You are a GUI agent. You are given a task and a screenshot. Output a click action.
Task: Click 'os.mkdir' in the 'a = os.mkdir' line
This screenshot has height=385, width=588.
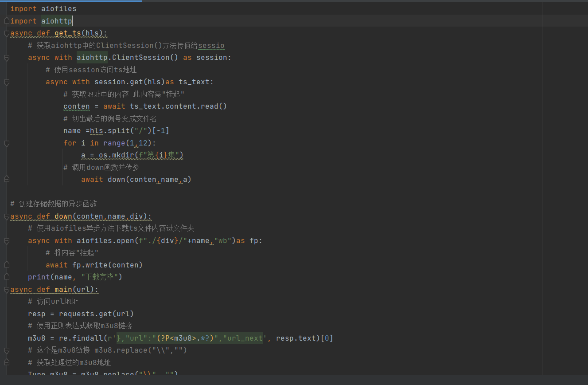tap(116, 155)
